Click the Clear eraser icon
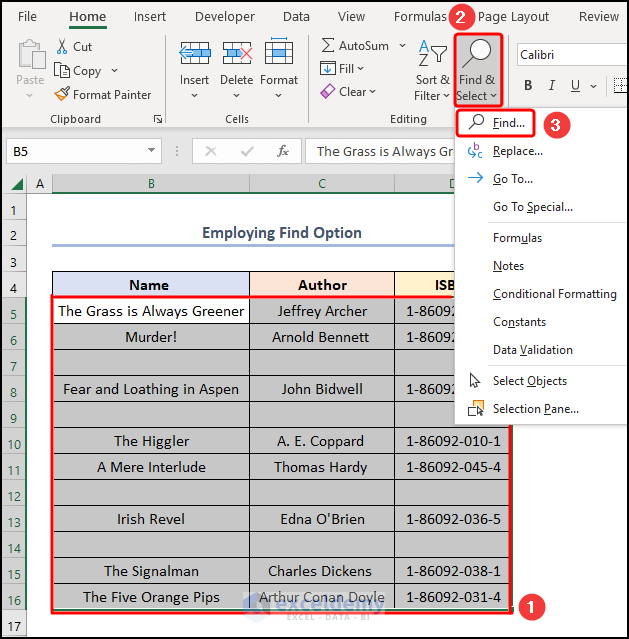This screenshot has width=629, height=639. 328,91
